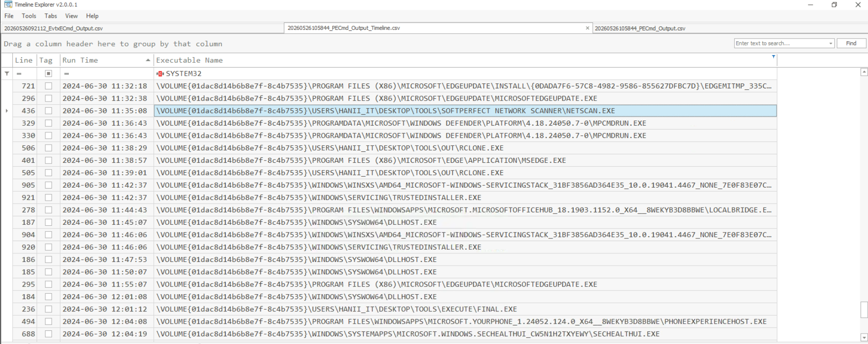Tag the NETSCAN.EXE row at line 436
868x344 pixels.
pos(48,111)
